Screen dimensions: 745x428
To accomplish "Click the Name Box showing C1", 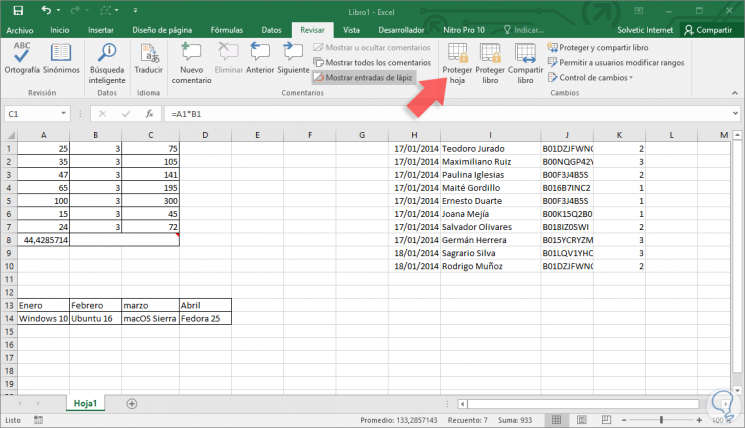I will pyautogui.click(x=32, y=114).
